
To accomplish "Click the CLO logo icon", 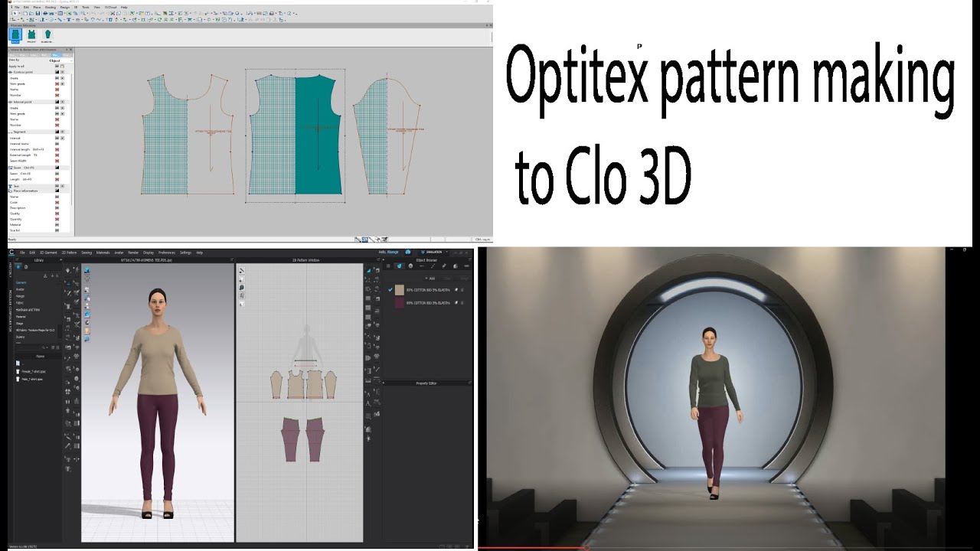I will click(x=11, y=253).
